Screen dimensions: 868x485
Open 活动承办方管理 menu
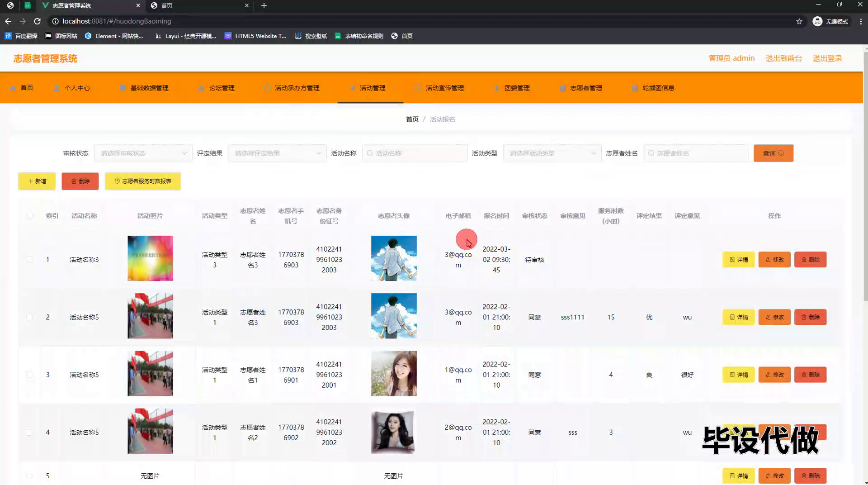pos(292,88)
